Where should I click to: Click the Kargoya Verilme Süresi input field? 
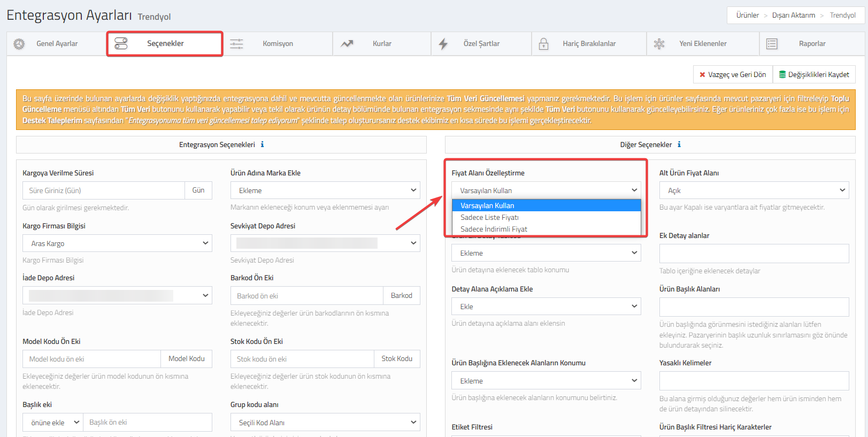[x=104, y=190]
